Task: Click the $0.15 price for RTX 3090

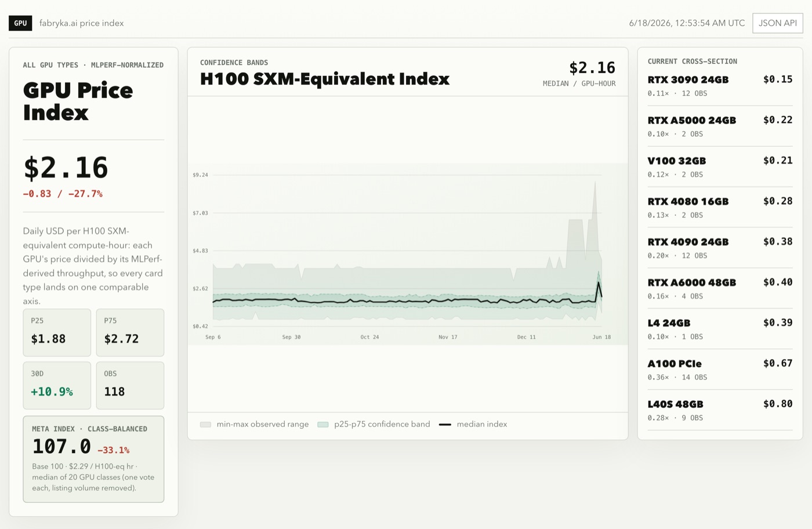Action: tap(778, 79)
